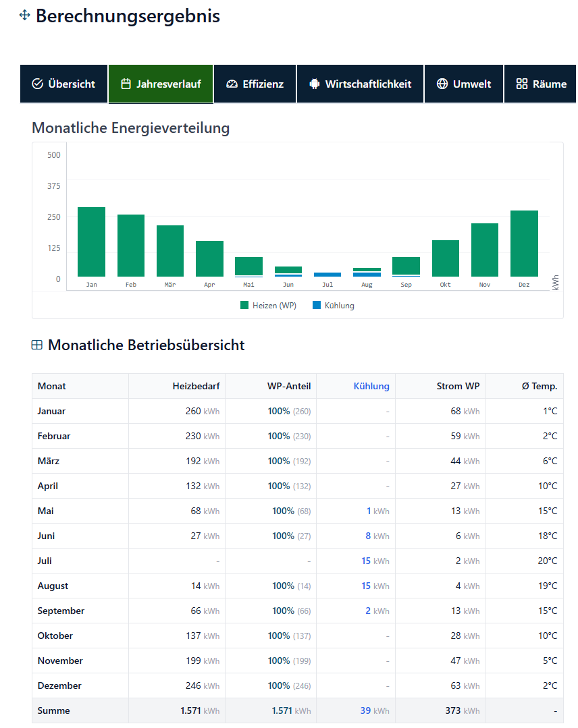Click the table icon beside Monatliche Betriebsübersicht
578x728 pixels.
click(37, 345)
